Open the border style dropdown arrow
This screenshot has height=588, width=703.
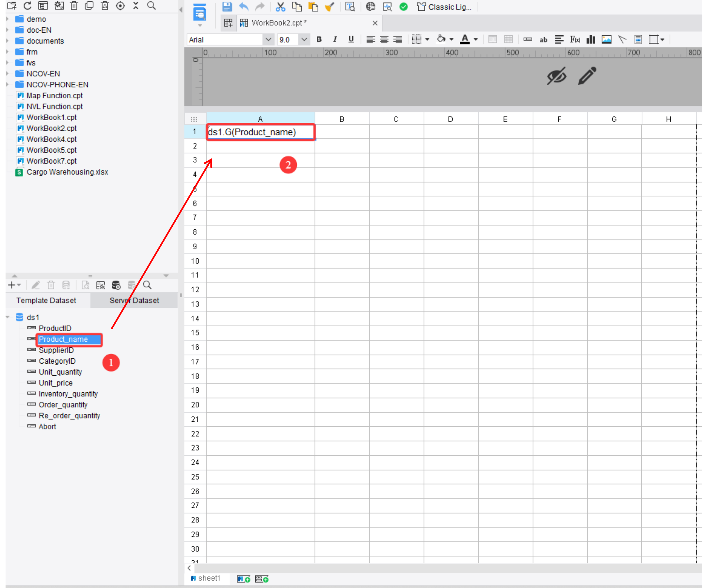pos(427,40)
